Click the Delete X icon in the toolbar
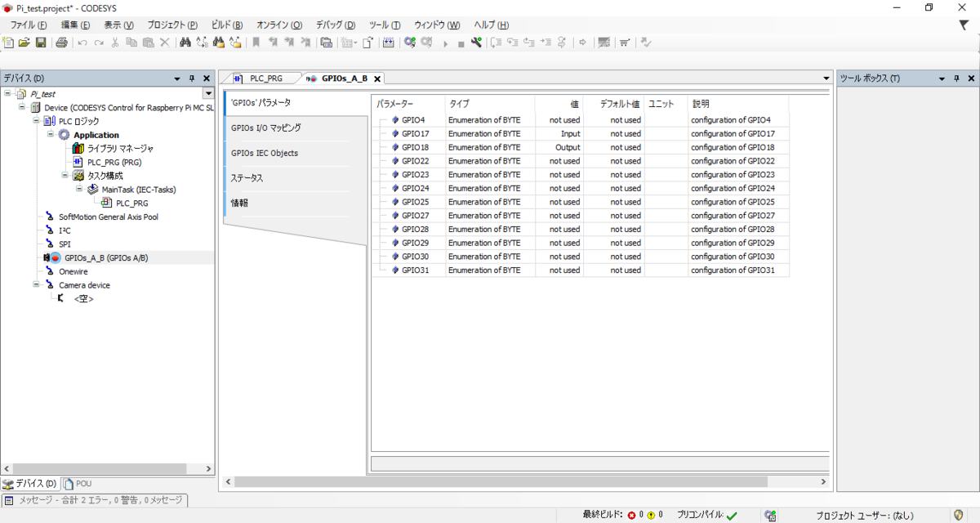This screenshot has width=980, height=523. pos(164,42)
